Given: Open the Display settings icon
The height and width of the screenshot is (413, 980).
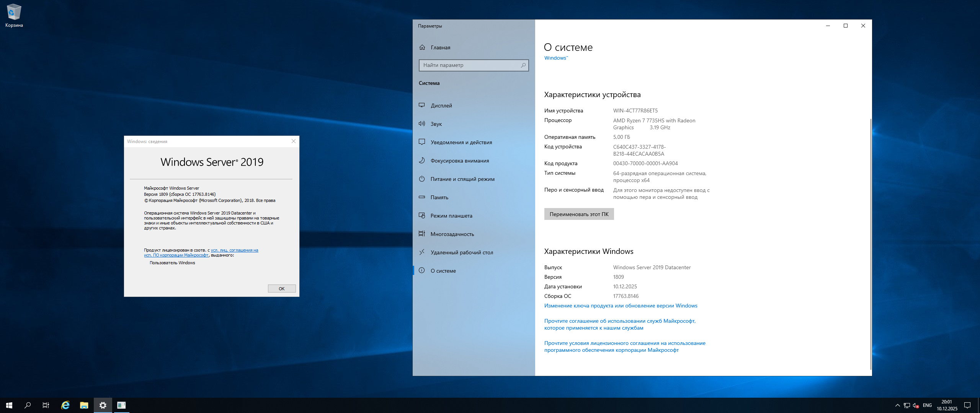Looking at the screenshot, I should coord(422,105).
